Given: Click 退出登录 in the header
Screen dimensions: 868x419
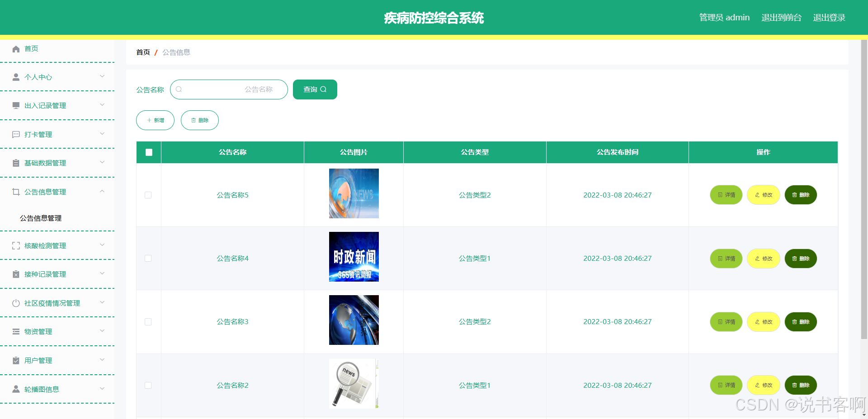Looking at the screenshot, I should [x=829, y=18].
